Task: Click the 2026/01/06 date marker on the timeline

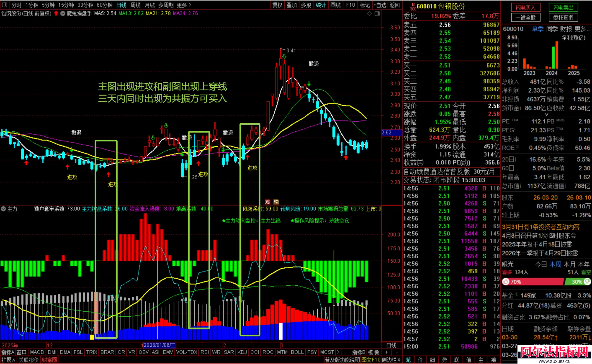Action: (x=160, y=345)
